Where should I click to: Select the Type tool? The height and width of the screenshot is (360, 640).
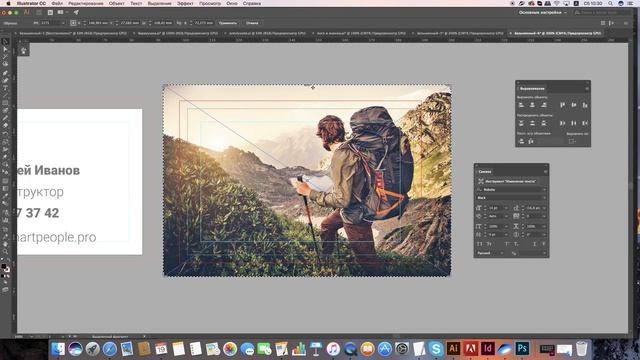pos(5,88)
